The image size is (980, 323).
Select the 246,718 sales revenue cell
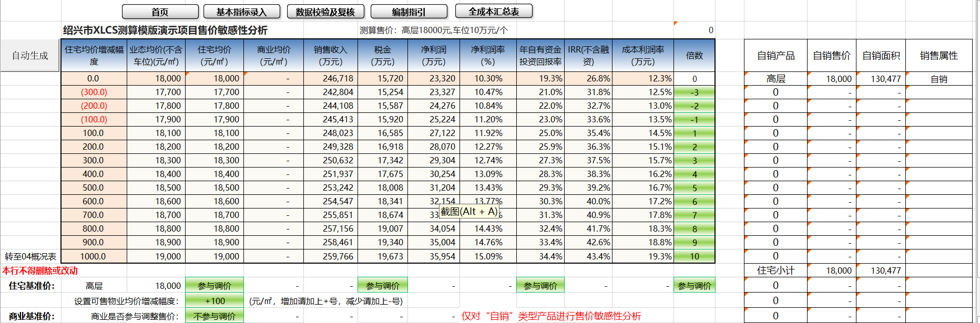(330, 78)
